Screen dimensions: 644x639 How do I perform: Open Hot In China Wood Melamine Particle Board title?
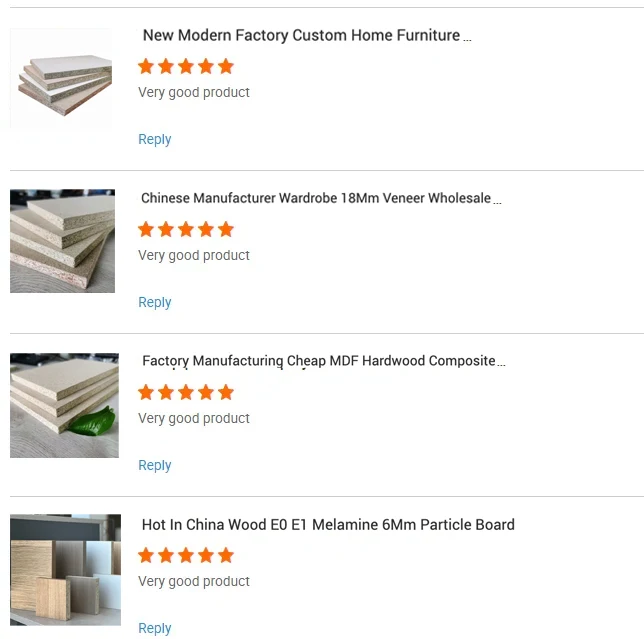[328, 524]
